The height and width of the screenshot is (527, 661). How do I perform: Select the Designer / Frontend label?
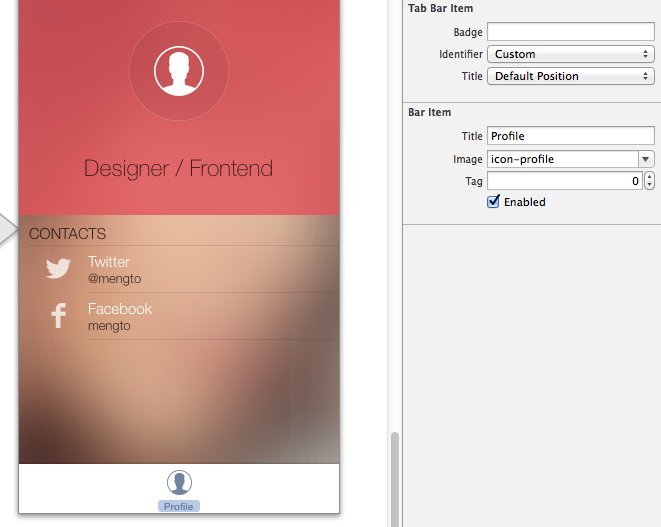[x=178, y=168]
